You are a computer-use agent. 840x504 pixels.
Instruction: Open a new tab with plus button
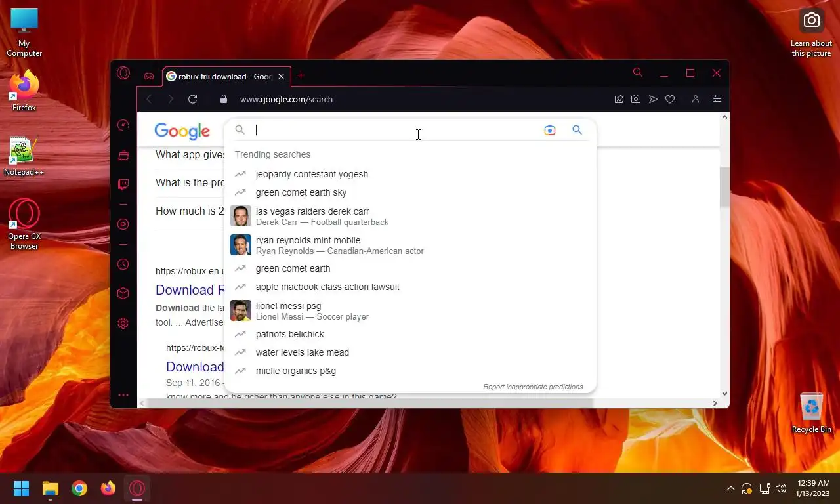click(301, 75)
